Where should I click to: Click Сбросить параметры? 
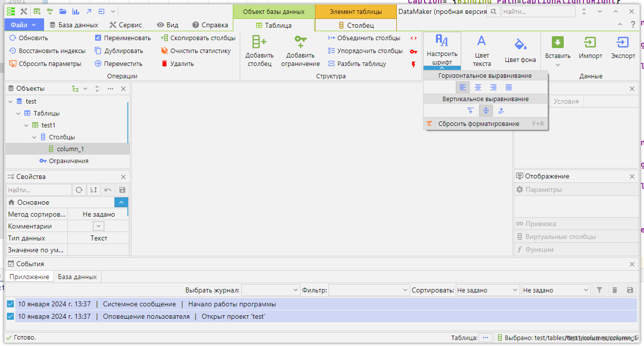coord(45,63)
